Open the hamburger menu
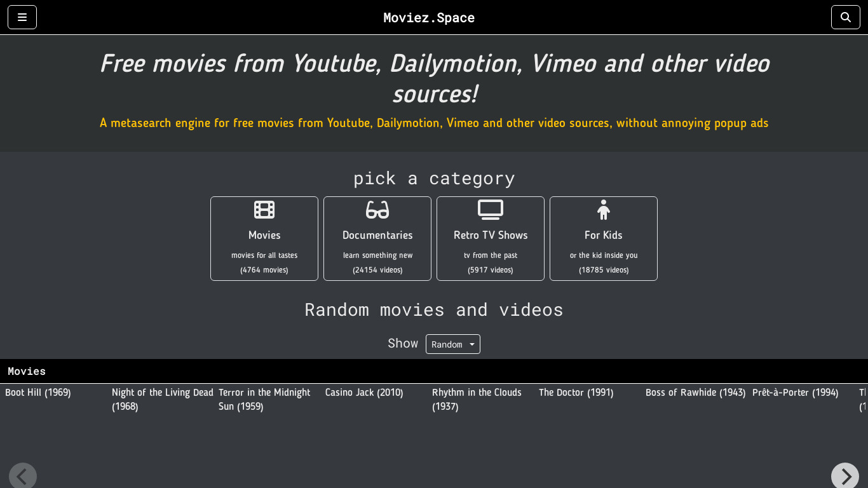Viewport: 868px width, 488px height. point(22,17)
